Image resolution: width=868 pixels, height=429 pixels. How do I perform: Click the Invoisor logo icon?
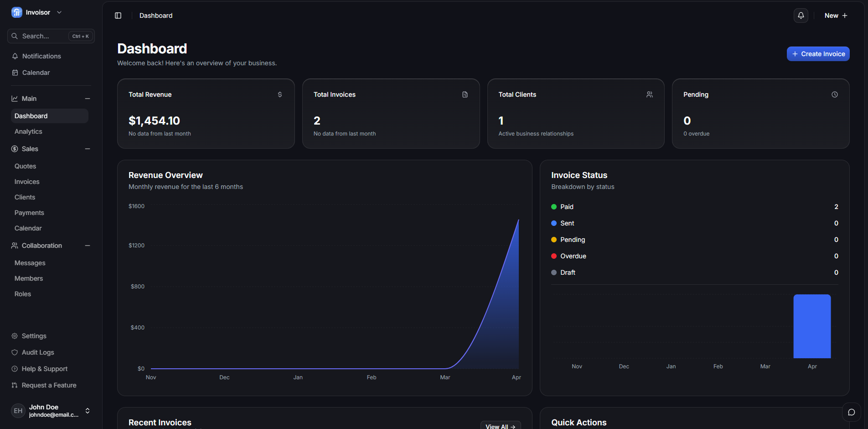[17, 12]
